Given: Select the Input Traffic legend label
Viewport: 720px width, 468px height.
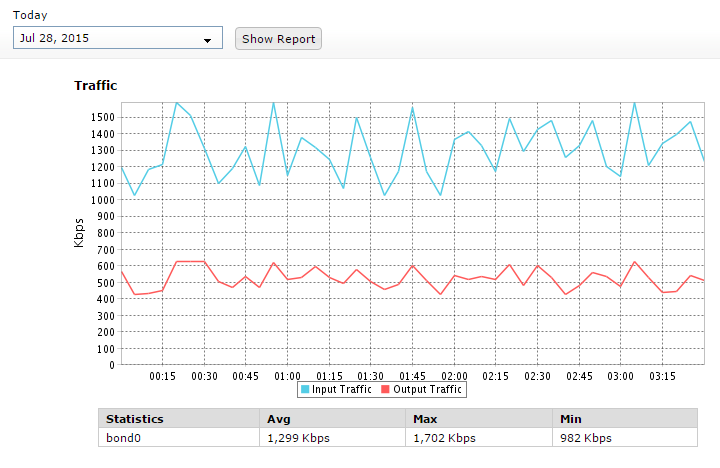Looking at the screenshot, I should (x=342, y=390).
